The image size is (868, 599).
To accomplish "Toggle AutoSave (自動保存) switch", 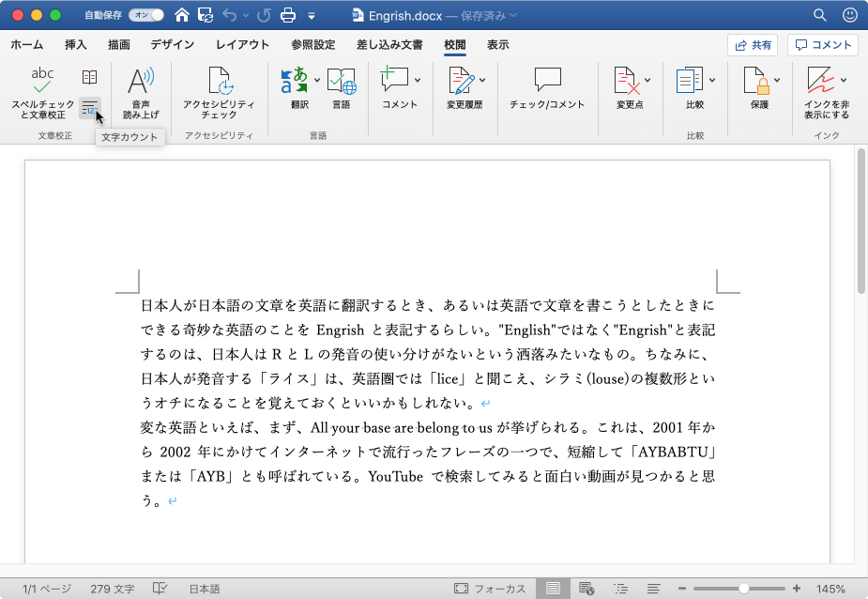I will click(x=146, y=16).
